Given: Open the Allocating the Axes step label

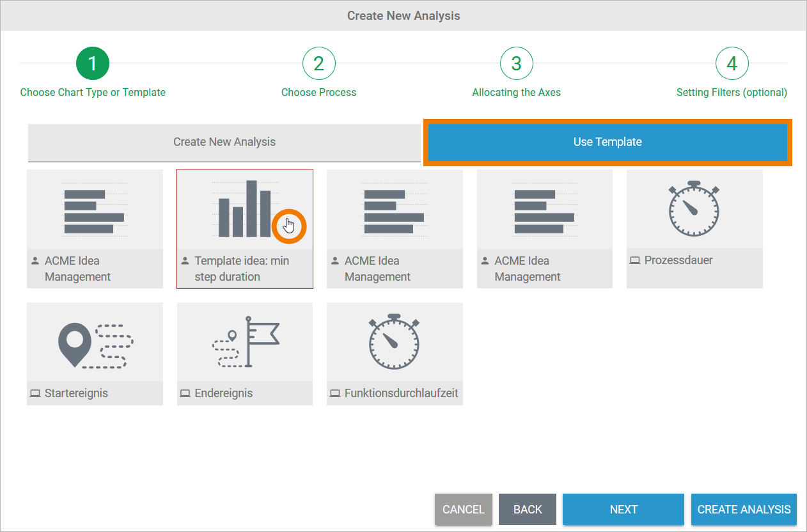Looking at the screenshot, I should click(516, 92).
